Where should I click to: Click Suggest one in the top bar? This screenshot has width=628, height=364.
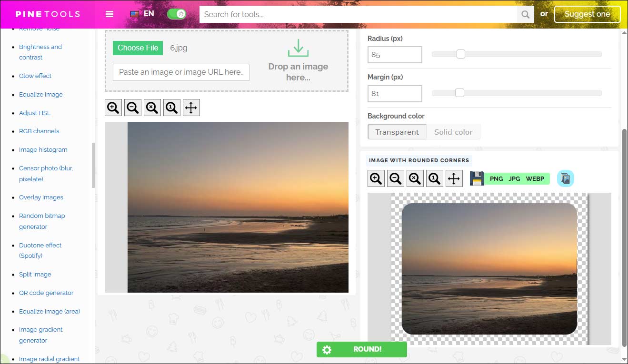tap(587, 14)
